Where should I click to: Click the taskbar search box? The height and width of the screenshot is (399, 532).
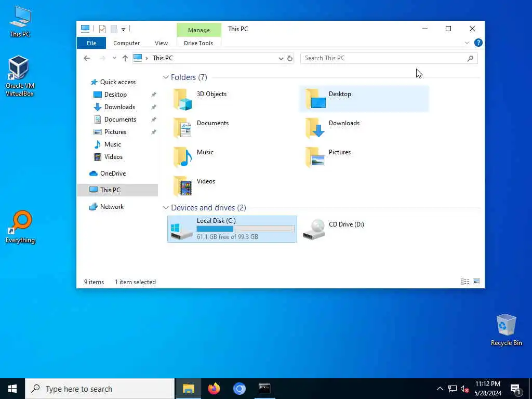(100, 389)
